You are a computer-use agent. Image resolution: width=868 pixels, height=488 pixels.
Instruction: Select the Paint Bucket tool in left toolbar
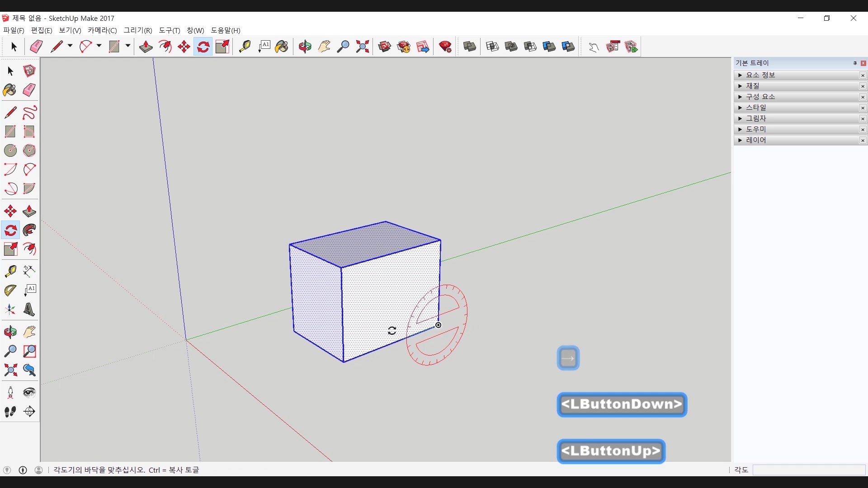pyautogui.click(x=10, y=90)
